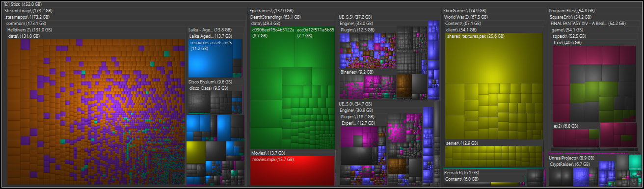Select disco_Data\ (9.5 GB) folder label
This screenshot has height=189, width=644.
209,88
